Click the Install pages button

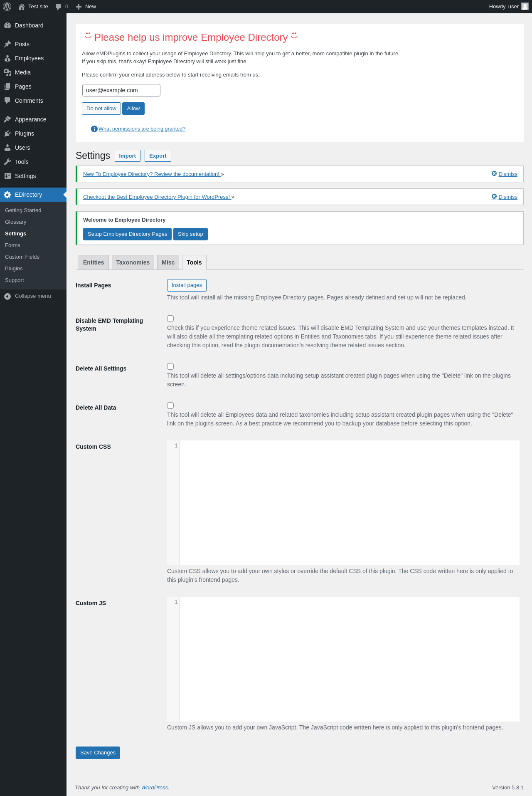pos(187,285)
